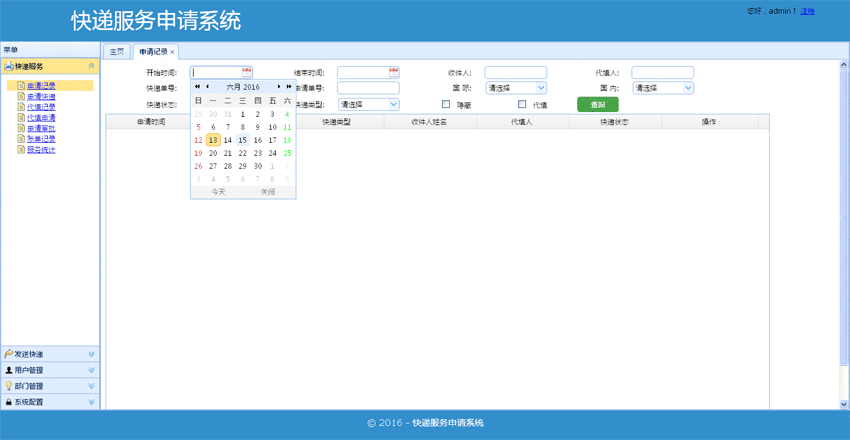
Task: Jump calendar to next year
Action: 288,87
